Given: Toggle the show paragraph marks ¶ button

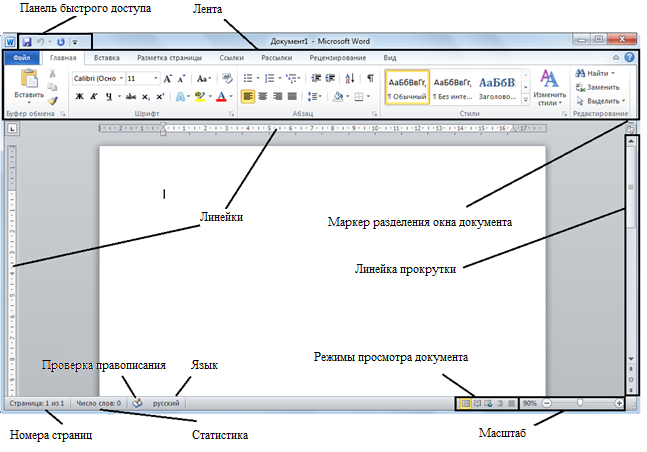Looking at the screenshot, I should pyautogui.click(x=370, y=78).
